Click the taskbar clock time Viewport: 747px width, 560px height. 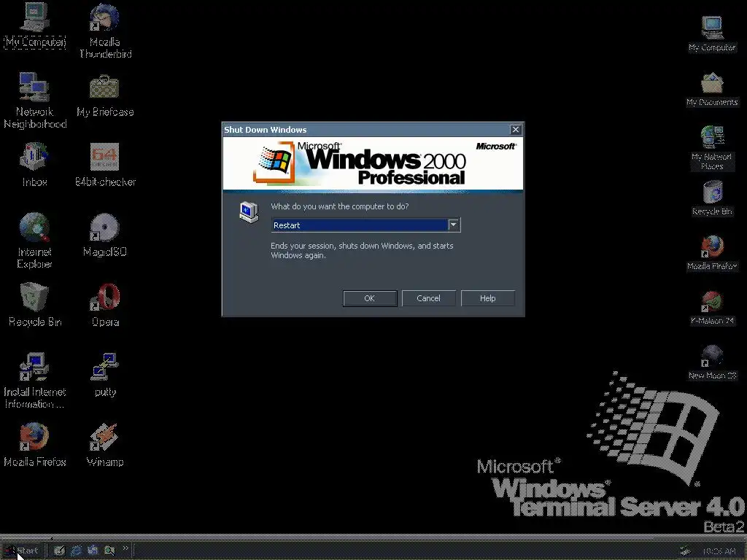[719, 551]
